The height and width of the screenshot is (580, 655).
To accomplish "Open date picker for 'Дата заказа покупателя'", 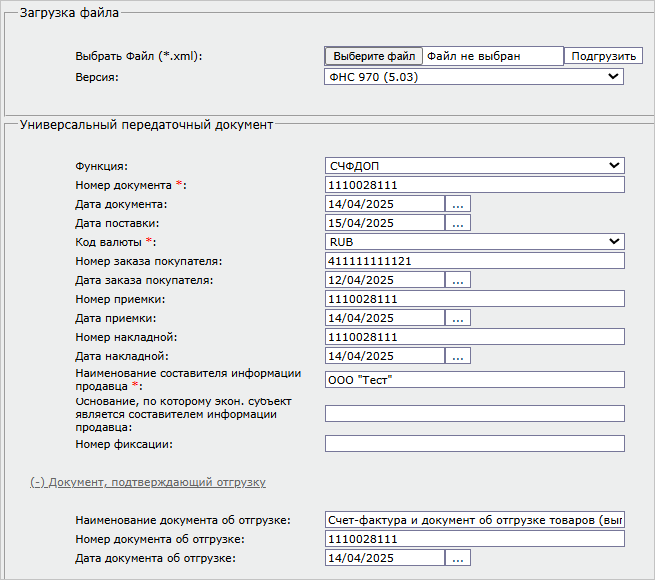I will pos(458,280).
